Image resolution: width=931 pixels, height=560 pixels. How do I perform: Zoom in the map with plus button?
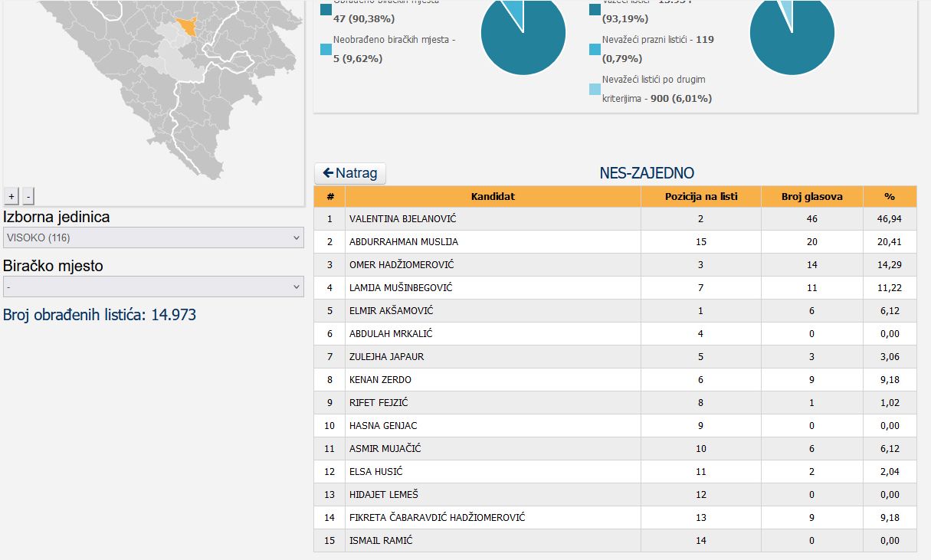click(11, 196)
